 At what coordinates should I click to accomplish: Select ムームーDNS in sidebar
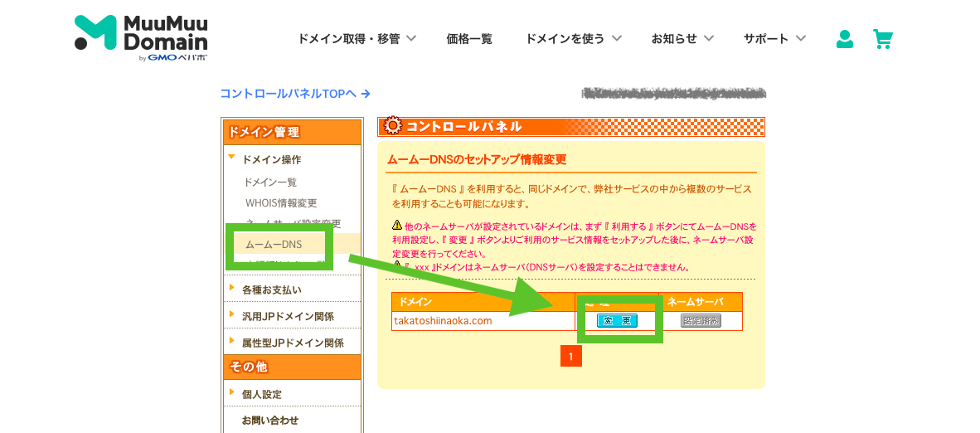(274, 244)
